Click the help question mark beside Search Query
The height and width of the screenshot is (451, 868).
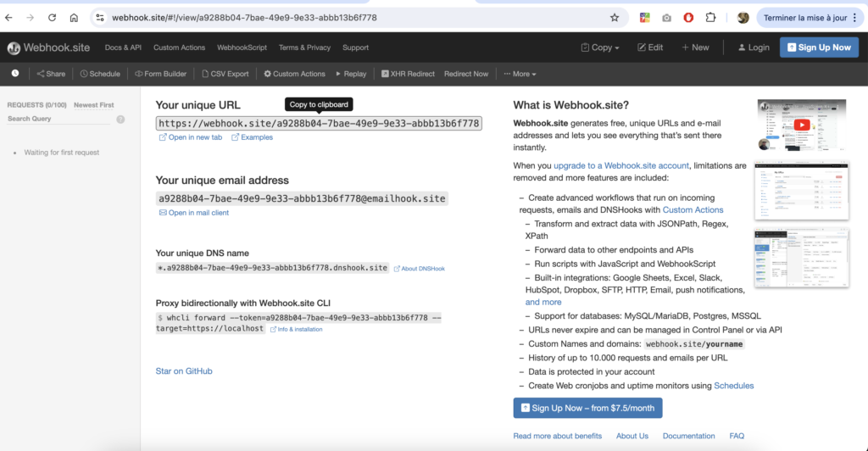[x=120, y=120]
